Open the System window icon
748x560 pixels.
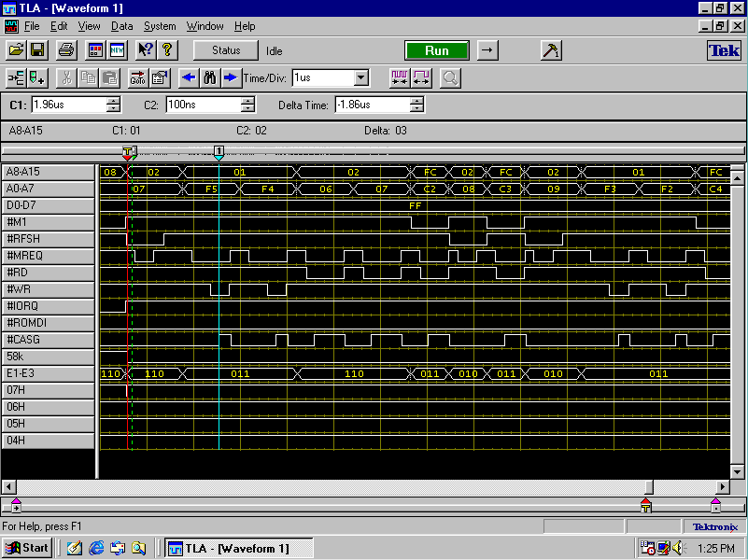[x=95, y=50]
